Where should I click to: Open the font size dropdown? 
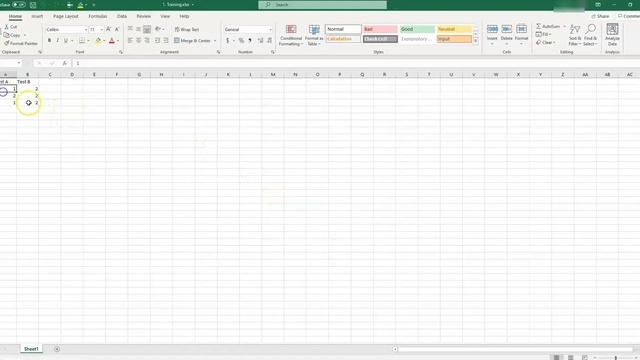(x=101, y=30)
